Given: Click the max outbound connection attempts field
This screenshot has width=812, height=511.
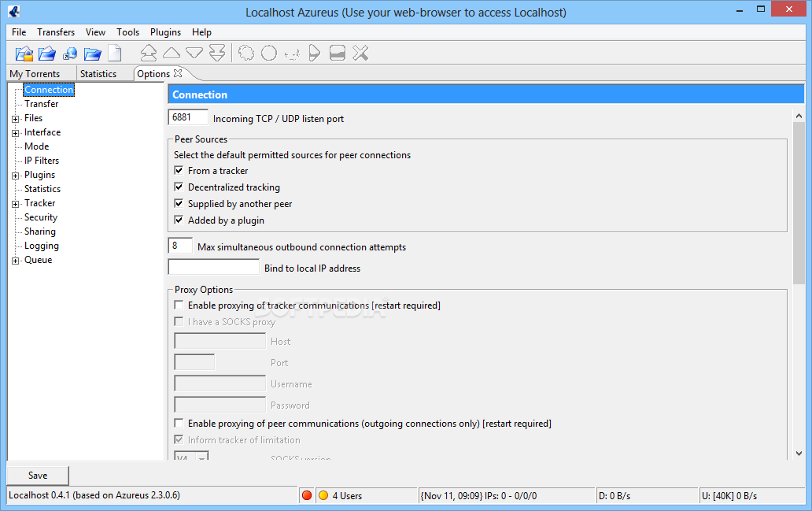Looking at the screenshot, I should [180, 246].
